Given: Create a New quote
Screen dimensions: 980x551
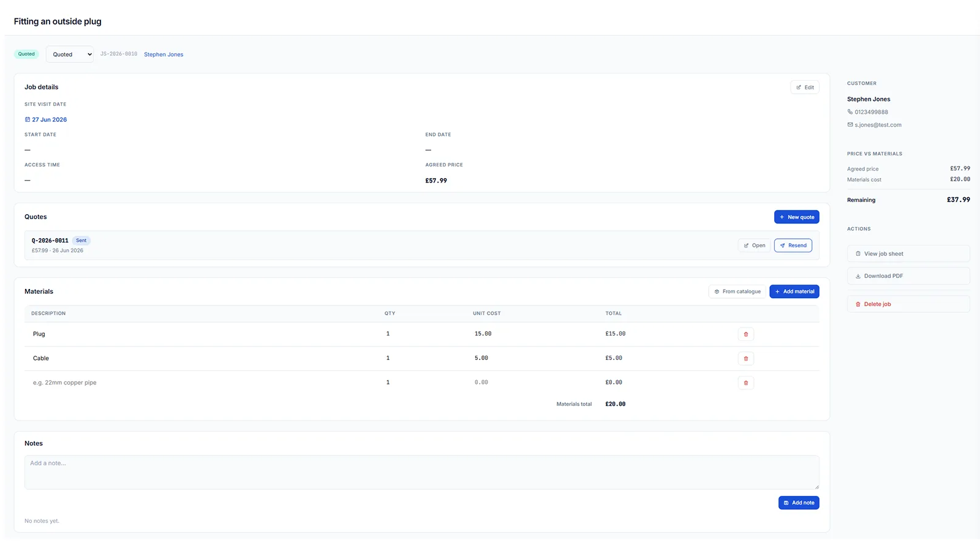Looking at the screenshot, I should click(796, 217).
